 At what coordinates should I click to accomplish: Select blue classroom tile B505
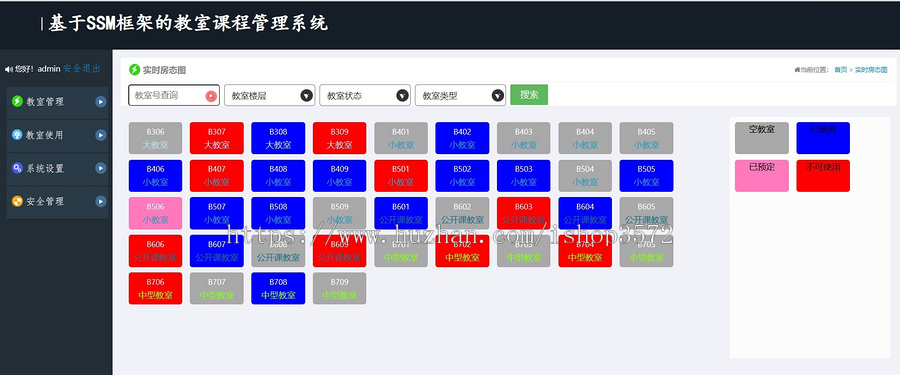(x=647, y=176)
